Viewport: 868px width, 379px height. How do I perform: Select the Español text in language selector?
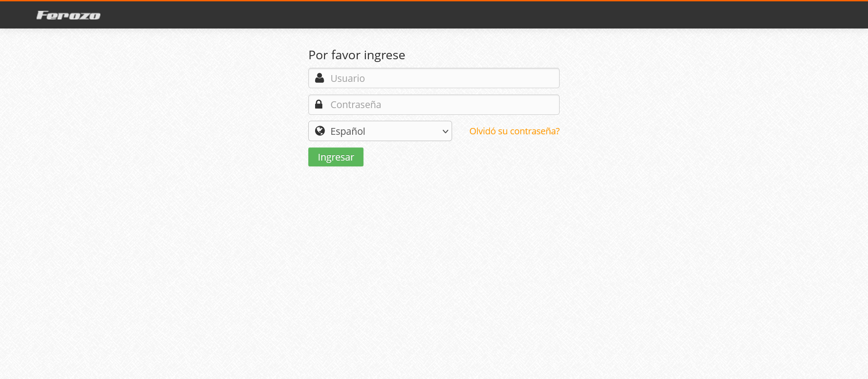pos(348,131)
